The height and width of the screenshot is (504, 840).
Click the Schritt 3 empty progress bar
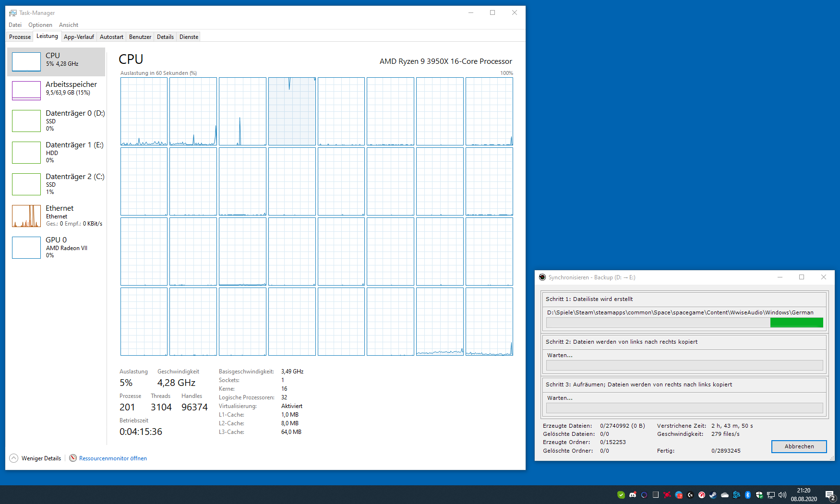tap(684, 408)
